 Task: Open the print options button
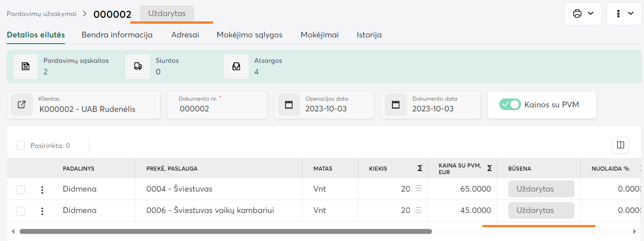(x=583, y=14)
